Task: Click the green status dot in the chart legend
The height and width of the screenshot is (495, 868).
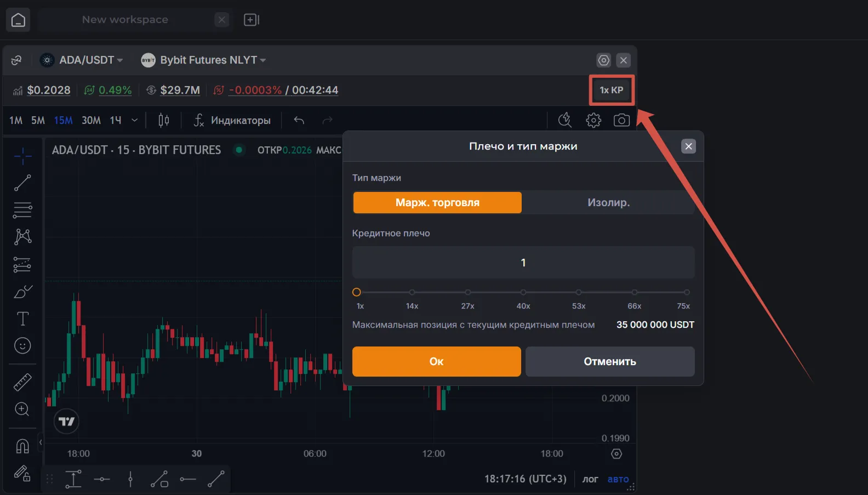Action: click(x=239, y=150)
